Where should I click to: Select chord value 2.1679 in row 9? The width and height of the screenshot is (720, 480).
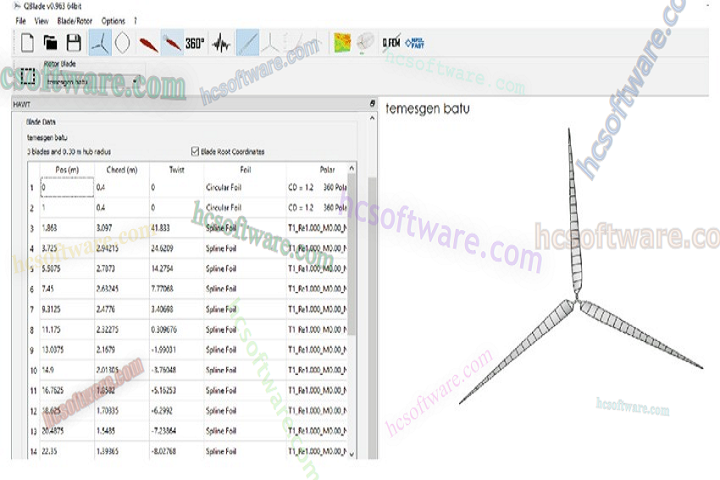[122, 350]
